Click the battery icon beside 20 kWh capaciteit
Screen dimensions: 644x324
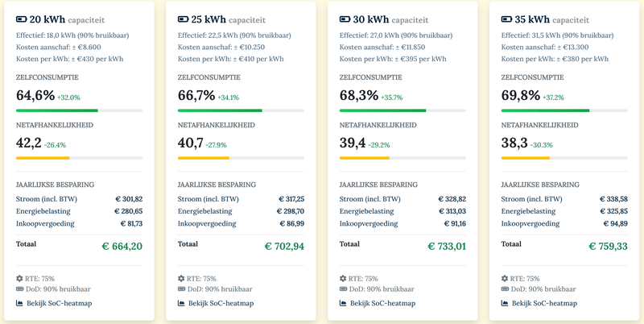[x=21, y=19]
